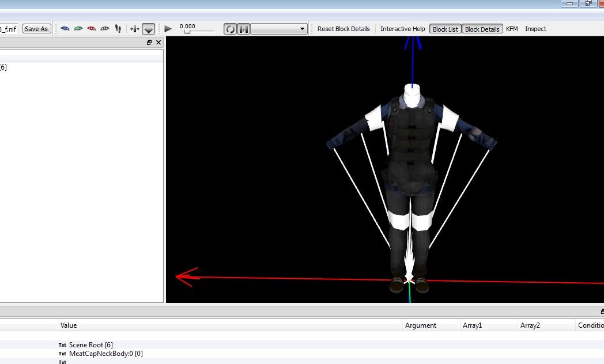
Task: Click the Save As button
Action: coord(36,29)
